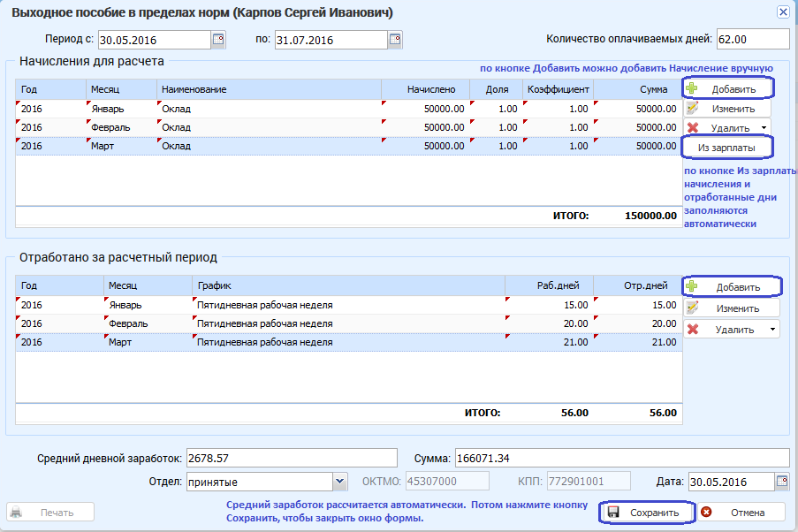Focus the Количество оплачиваемых дней field
The height and width of the screenshot is (532, 798).
pyautogui.click(x=753, y=39)
